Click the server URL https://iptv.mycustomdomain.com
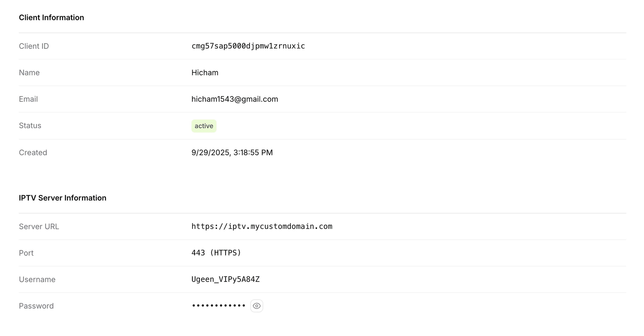This screenshot has width=644, height=336. (262, 226)
